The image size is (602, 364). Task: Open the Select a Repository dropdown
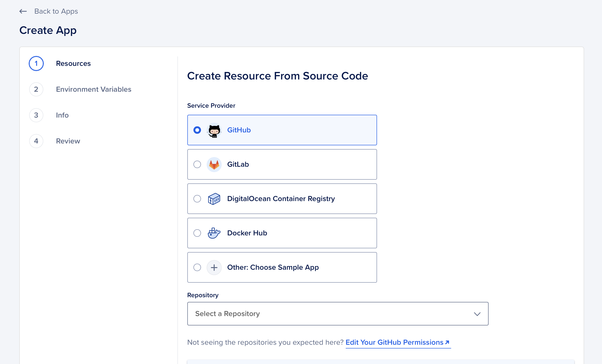[338, 314]
